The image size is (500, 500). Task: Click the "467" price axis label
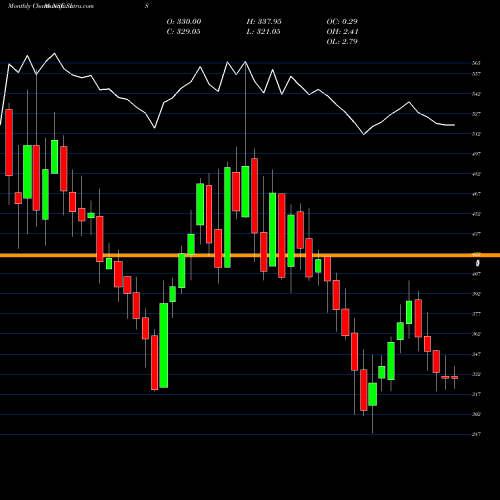[x=476, y=194]
